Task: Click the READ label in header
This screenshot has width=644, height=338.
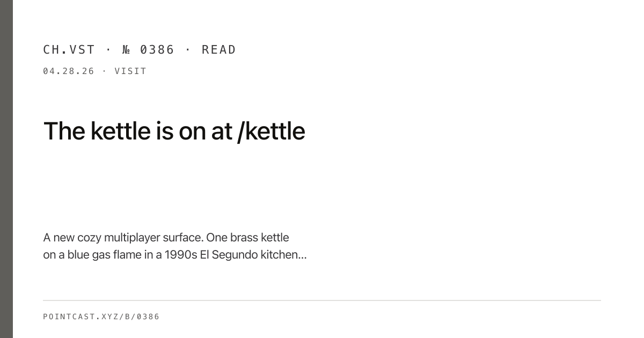Action: pyautogui.click(x=218, y=50)
